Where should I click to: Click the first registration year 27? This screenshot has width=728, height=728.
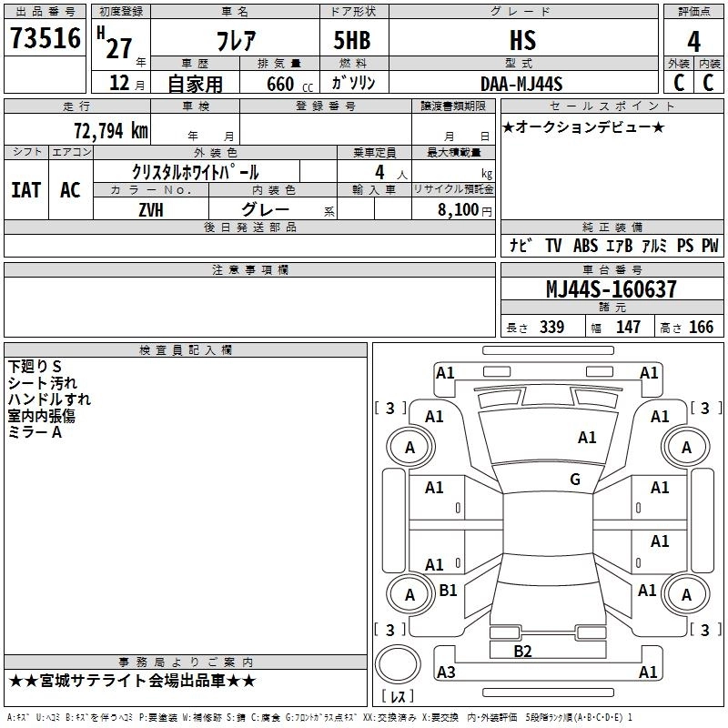pyautogui.click(x=119, y=49)
